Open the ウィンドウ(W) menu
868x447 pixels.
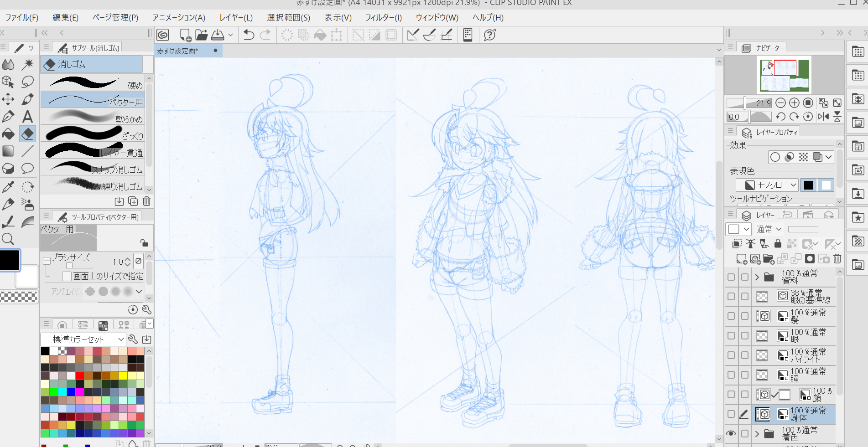pyautogui.click(x=437, y=18)
